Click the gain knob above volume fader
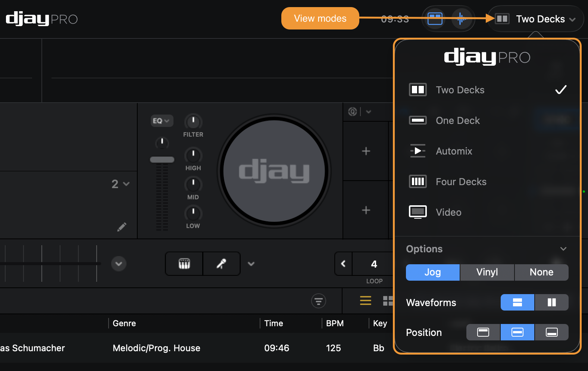The image size is (588, 371). [162, 143]
